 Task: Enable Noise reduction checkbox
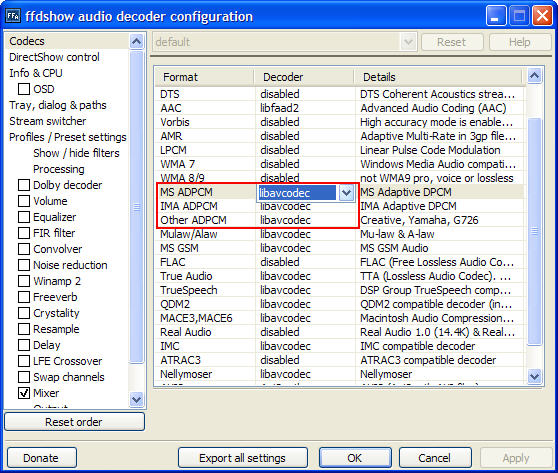tap(24, 265)
